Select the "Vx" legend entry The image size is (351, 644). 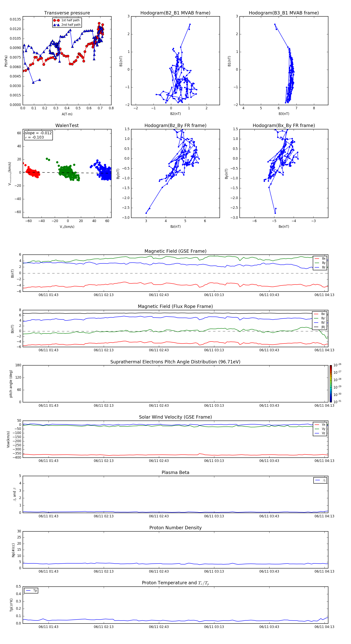click(320, 425)
